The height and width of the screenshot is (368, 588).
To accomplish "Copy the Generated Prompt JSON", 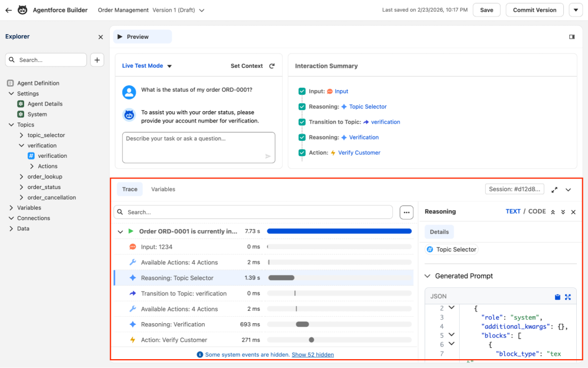I will [x=557, y=297].
